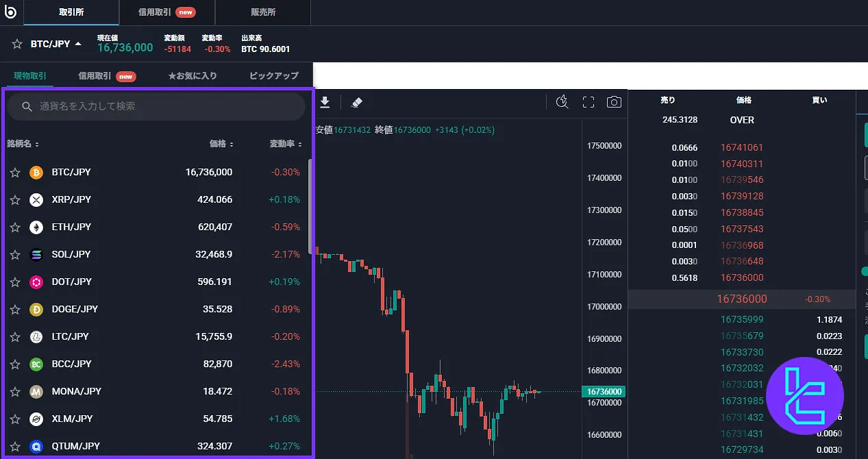
Task: Select the eraser tool in chart toolbar
Action: click(356, 102)
